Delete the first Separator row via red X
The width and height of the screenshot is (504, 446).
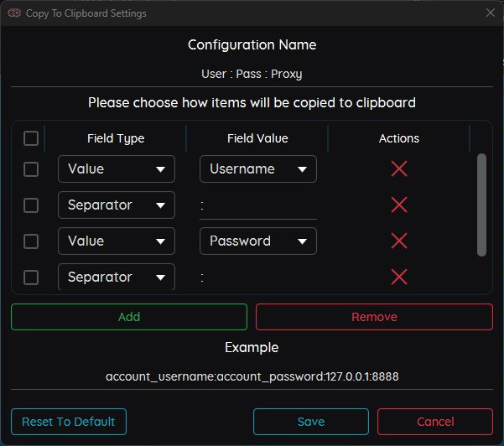coord(399,205)
